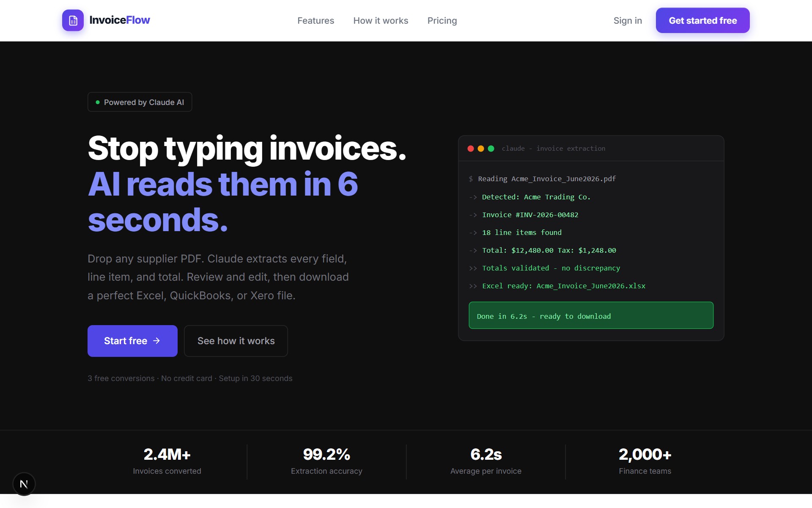The width and height of the screenshot is (812, 508).
Task: Click the 'Invoices converted' label
Action: [167, 471]
